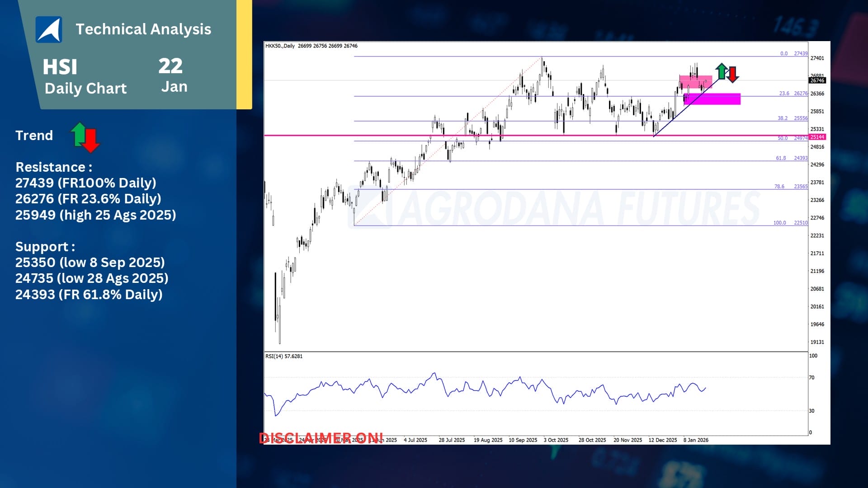Click the red DISCLAIMER ON! text
The width and height of the screenshot is (868, 488).
(x=321, y=438)
